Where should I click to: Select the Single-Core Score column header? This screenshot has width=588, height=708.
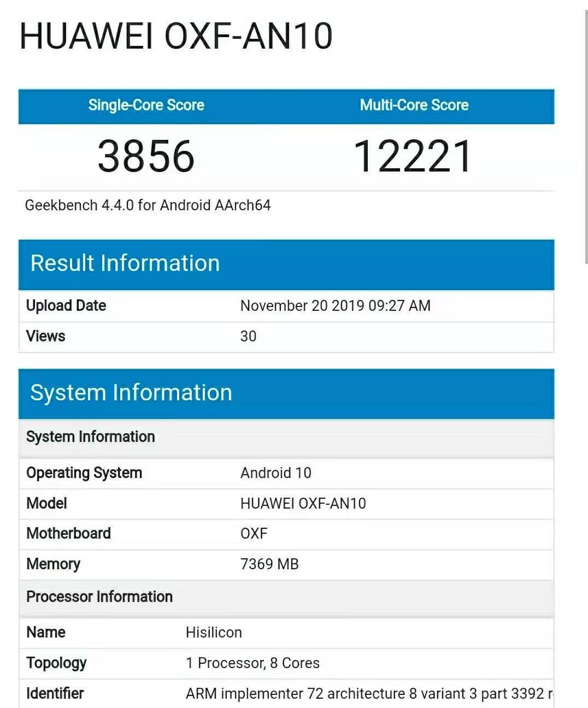146,105
